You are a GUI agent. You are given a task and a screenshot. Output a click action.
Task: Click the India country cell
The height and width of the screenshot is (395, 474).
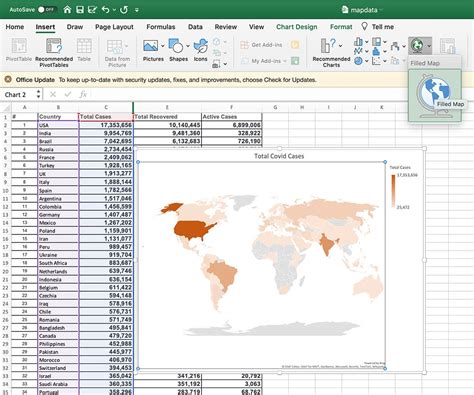tap(58, 133)
